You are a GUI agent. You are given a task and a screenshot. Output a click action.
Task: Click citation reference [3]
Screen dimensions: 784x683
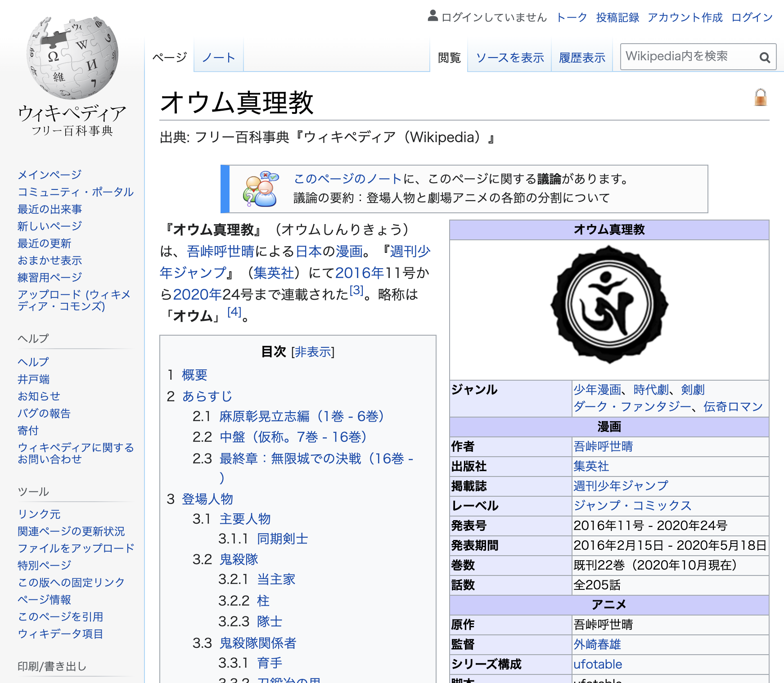[x=356, y=290]
